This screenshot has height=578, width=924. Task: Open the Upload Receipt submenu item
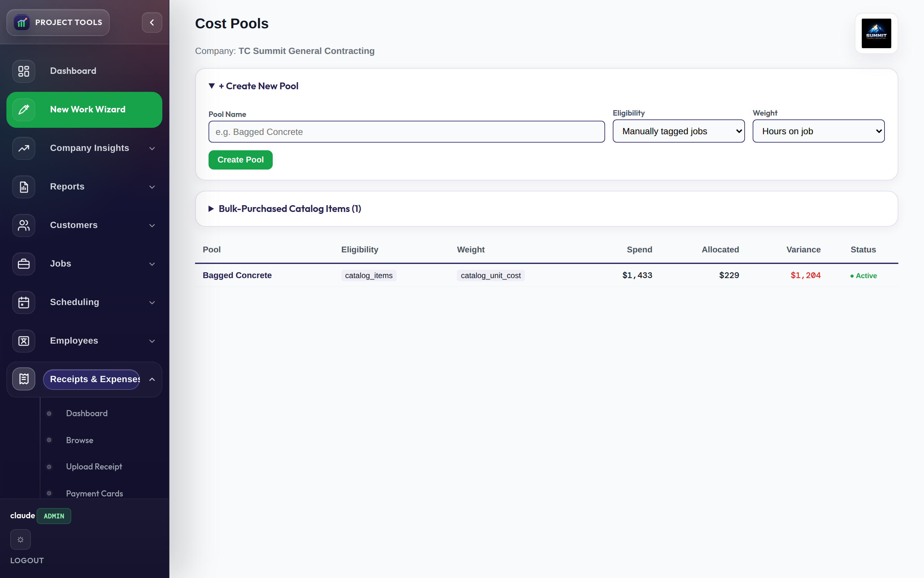pos(94,467)
